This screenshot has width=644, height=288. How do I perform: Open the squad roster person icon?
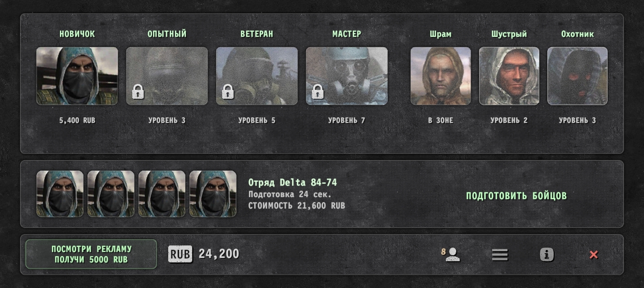click(451, 254)
